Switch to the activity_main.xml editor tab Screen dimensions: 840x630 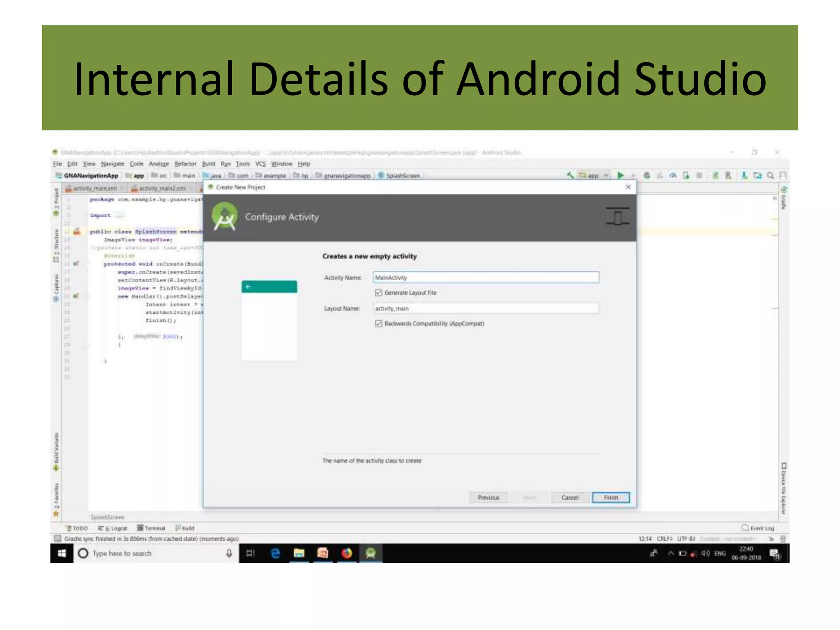click(x=95, y=188)
